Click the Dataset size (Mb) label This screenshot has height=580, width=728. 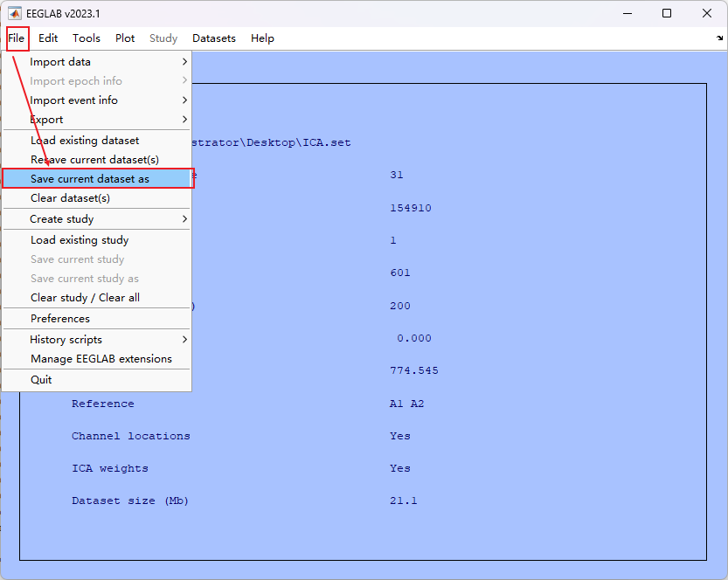pyautogui.click(x=130, y=501)
